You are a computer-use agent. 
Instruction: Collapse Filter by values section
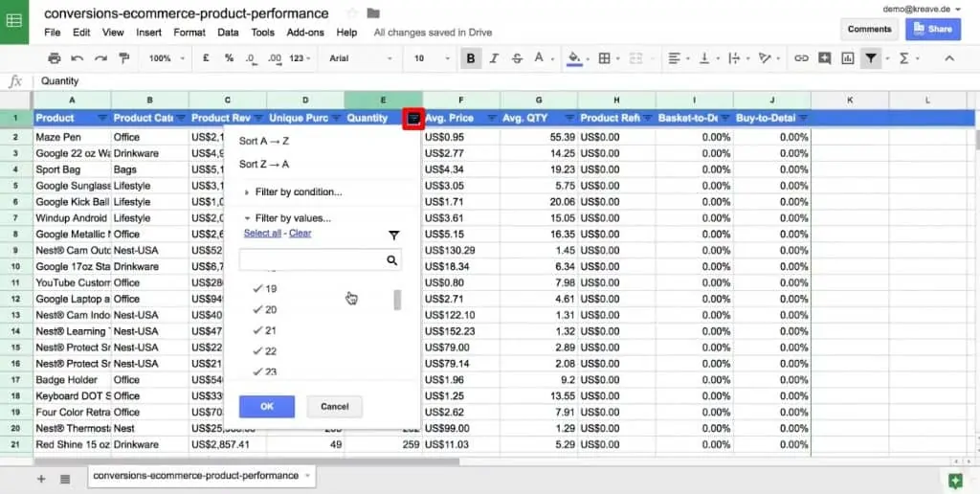click(x=287, y=218)
